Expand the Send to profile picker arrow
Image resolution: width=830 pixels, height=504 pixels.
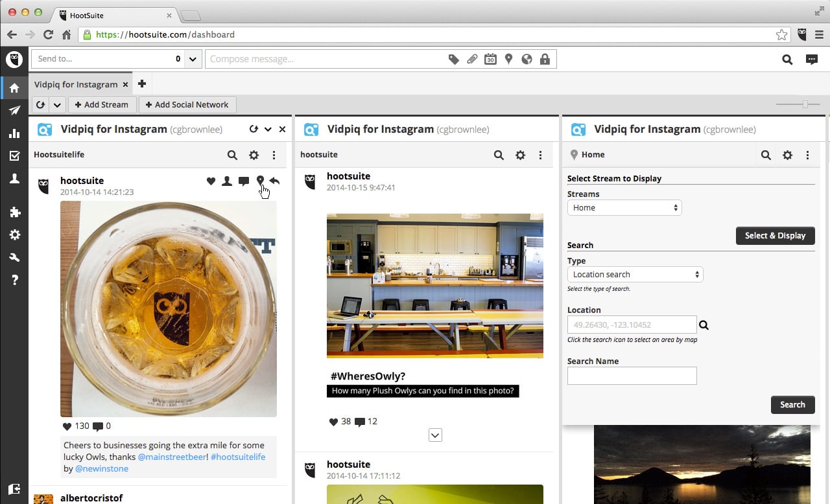[193, 59]
